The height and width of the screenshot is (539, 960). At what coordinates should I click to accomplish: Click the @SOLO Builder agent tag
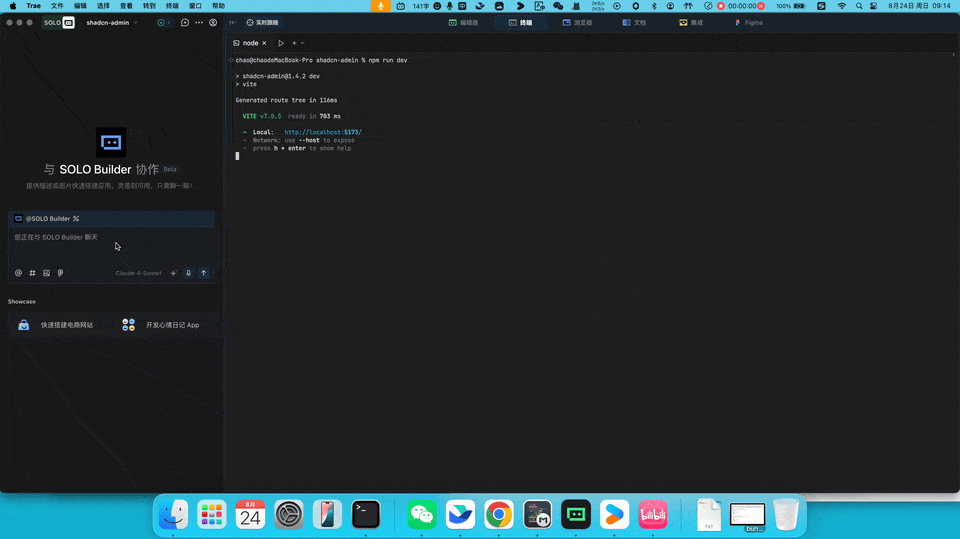47,219
